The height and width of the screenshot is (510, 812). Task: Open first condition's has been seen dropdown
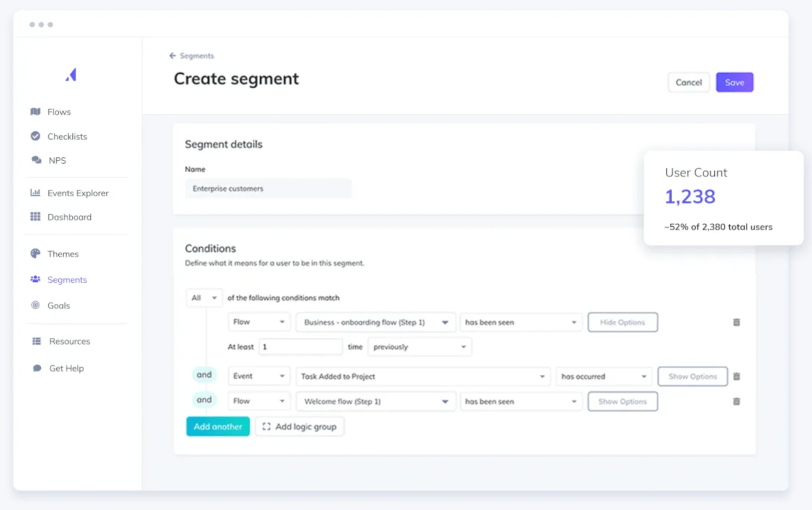(x=521, y=322)
